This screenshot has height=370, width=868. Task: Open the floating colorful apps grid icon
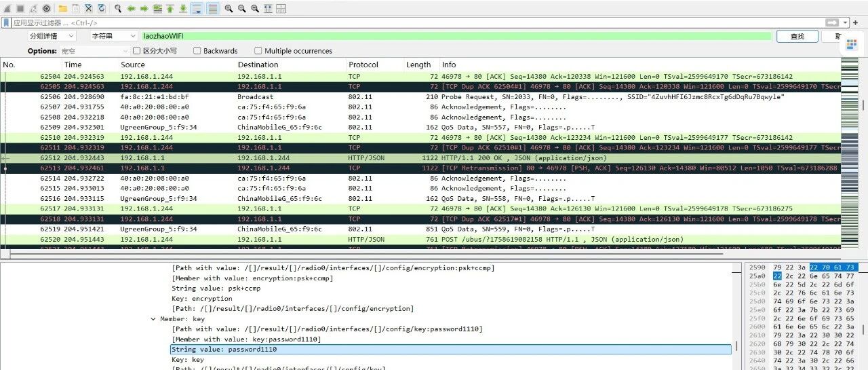[851, 45]
